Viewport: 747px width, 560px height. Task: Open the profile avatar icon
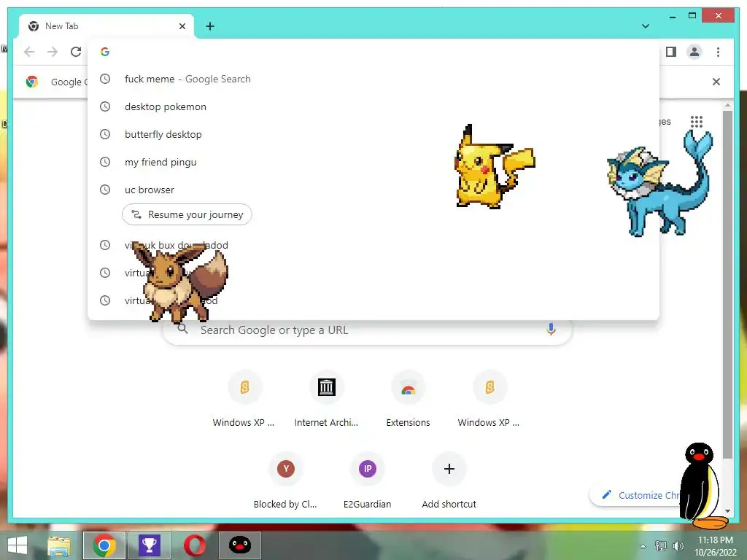point(694,52)
